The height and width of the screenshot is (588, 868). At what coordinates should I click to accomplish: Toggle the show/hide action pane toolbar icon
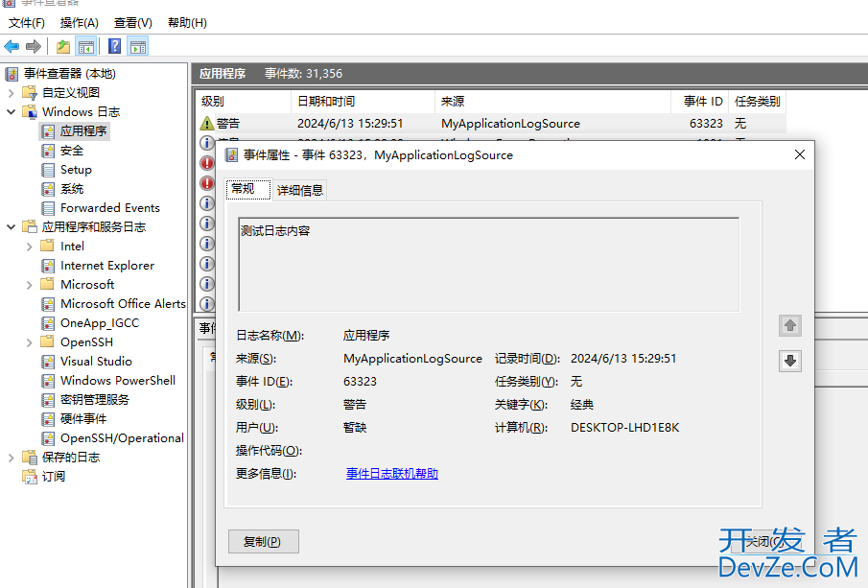pos(138,46)
